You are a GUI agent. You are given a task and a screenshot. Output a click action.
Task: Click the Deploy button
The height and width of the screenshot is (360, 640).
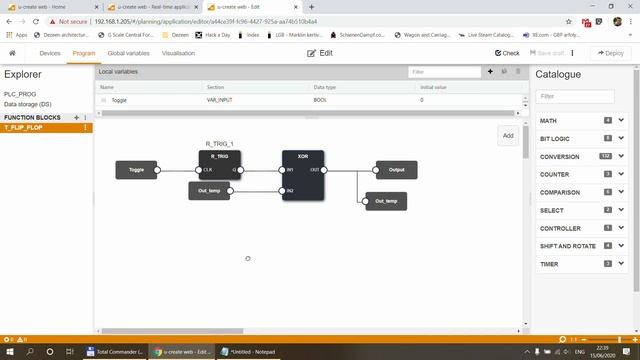(x=611, y=53)
